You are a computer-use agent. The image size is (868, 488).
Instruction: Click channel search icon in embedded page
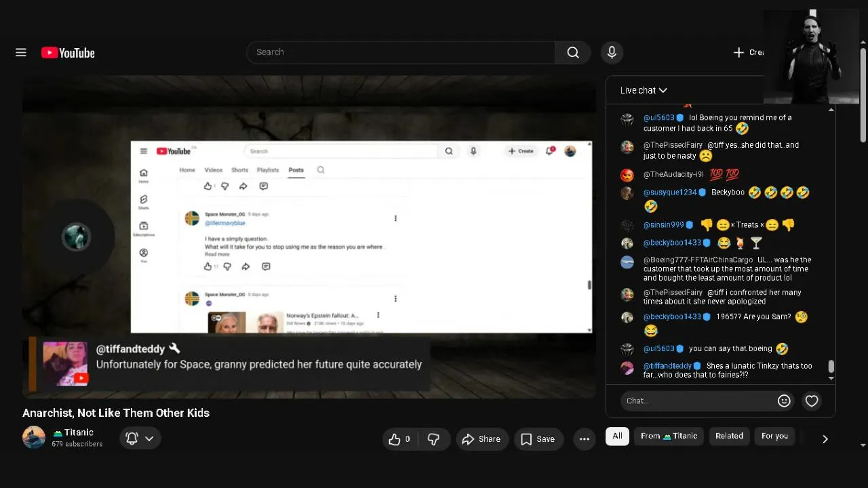pyautogui.click(x=321, y=170)
